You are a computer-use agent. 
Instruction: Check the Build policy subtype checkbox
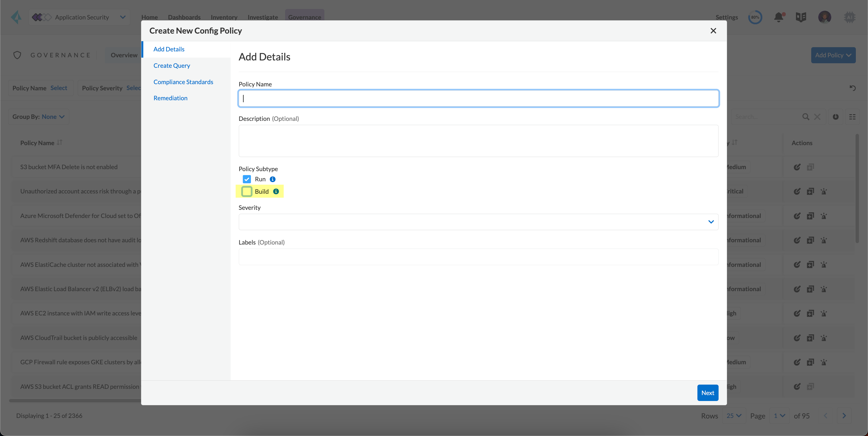(x=247, y=191)
